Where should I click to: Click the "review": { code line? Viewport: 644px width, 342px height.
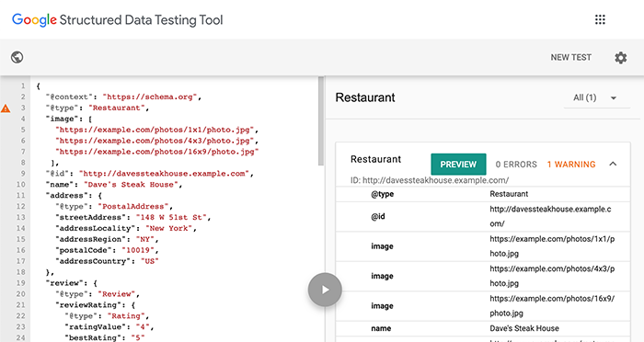click(71, 283)
